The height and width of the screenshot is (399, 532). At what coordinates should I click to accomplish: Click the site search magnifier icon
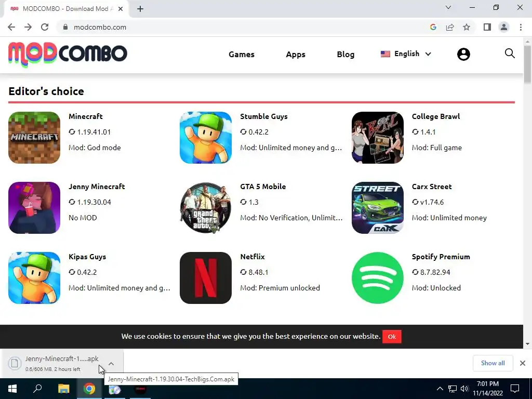[x=510, y=54]
